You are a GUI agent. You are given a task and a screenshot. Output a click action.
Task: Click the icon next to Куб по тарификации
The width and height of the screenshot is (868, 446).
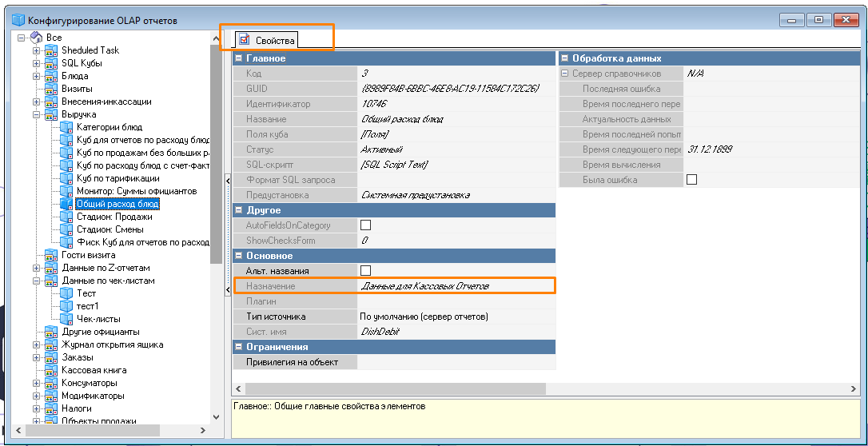coord(66,178)
